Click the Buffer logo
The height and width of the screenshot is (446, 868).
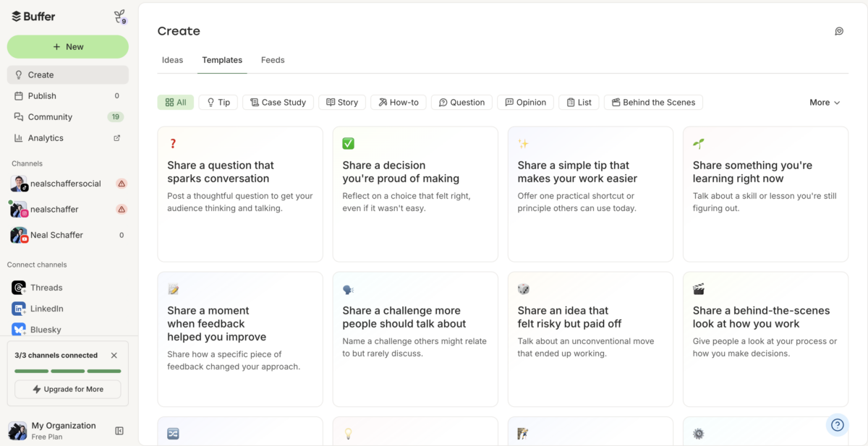click(x=33, y=17)
